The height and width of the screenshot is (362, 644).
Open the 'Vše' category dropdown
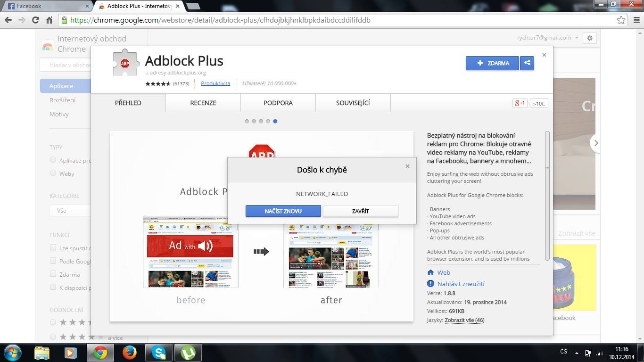[x=70, y=210]
